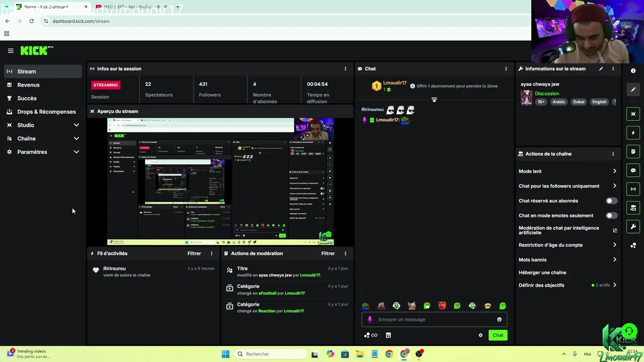Open Mots bannis settings
This screenshot has height=362, width=644.
coord(568,260)
